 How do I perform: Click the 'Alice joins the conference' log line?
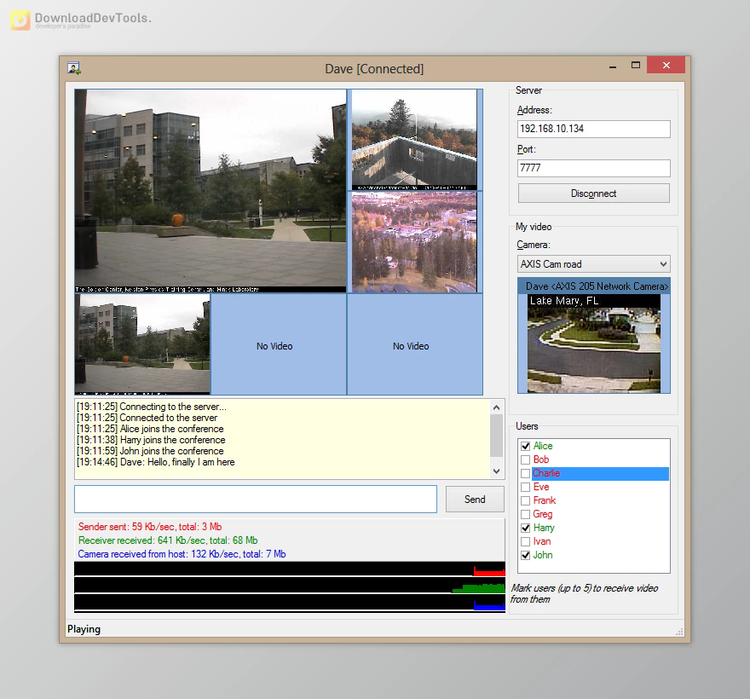[x=150, y=429]
